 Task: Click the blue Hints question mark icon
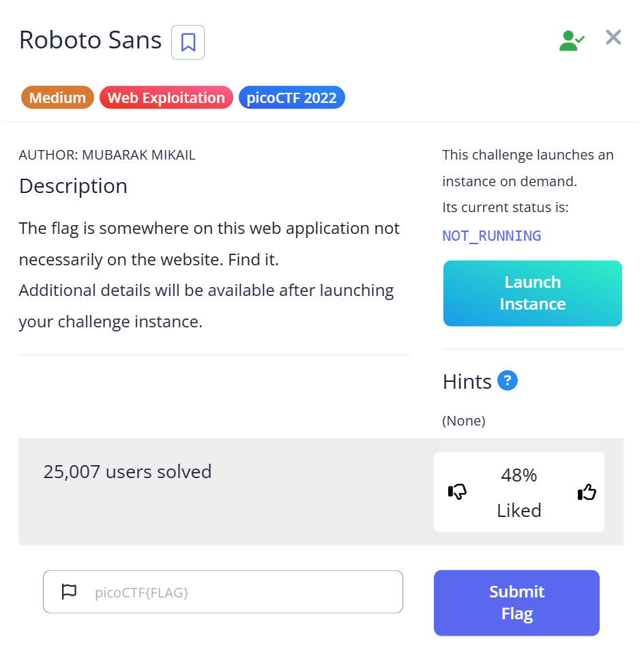click(508, 381)
